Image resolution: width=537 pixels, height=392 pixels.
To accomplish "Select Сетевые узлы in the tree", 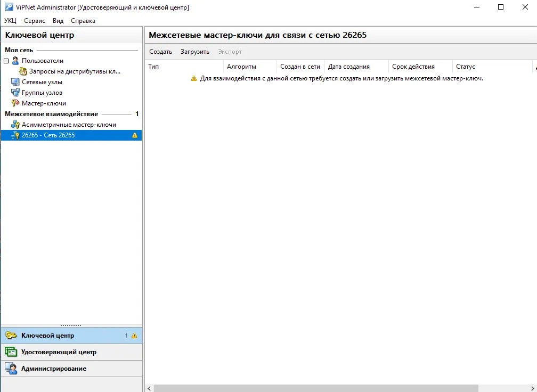I will coord(42,82).
